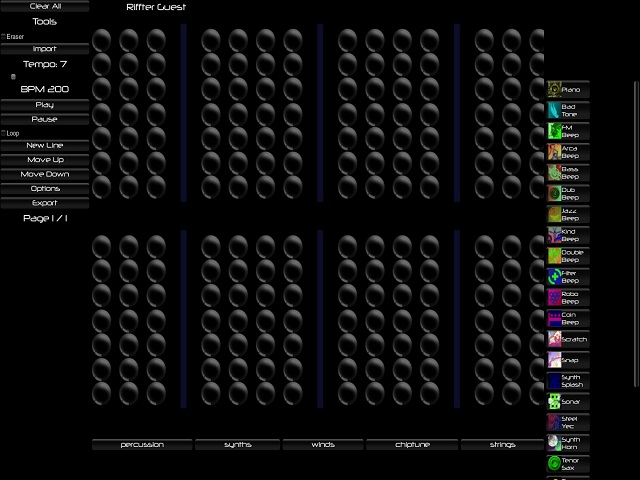This screenshot has width=640, height=480.
Task: Pick the Sonar instrument icon
Action: click(554, 402)
